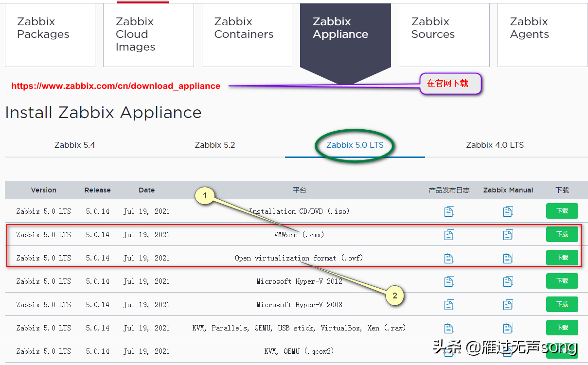Download the Installation CD/DVD (.iso) image
Viewport: 588px width, 365px height.
tap(562, 211)
